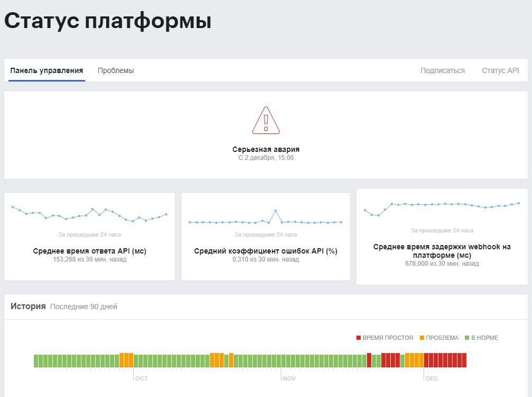Click the DEC month label
This screenshot has height=397, width=532.
click(x=432, y=378)
